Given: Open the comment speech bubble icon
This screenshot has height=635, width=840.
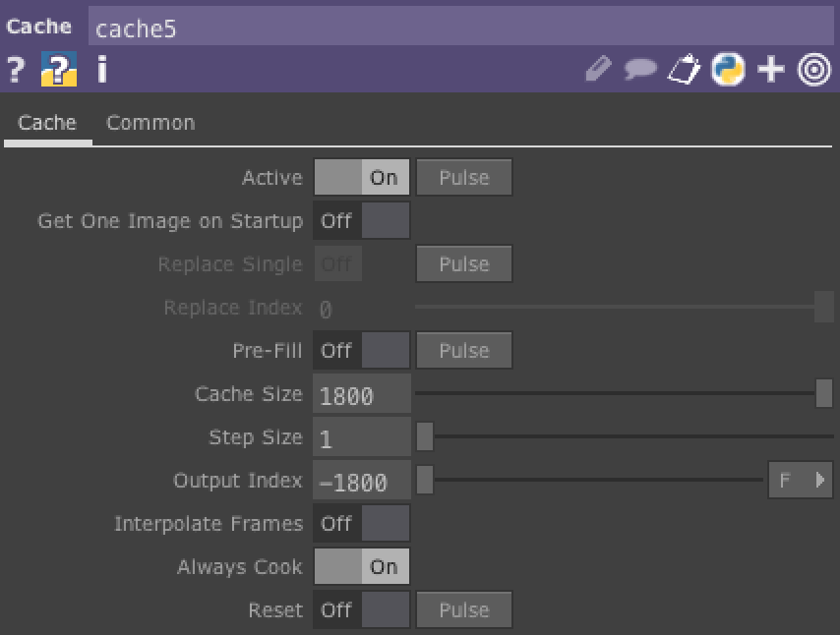Looking at the screenshot, I should 640,70.
